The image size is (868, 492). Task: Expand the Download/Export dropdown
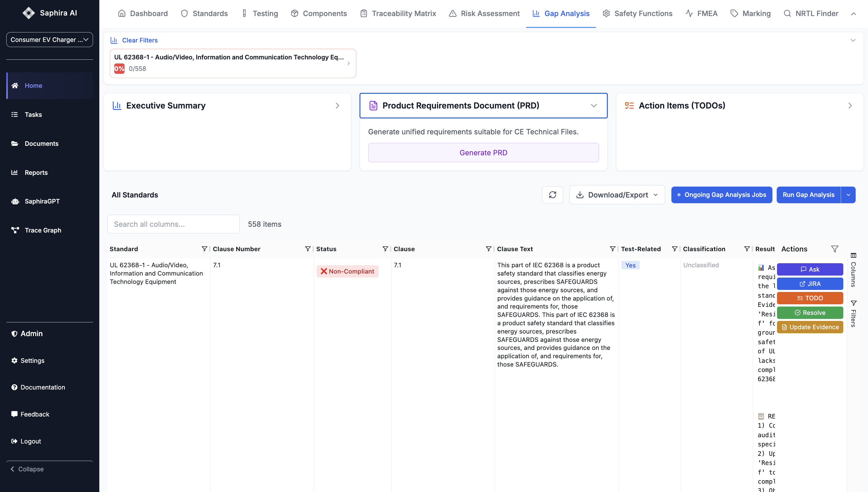(x=617, y=195)
